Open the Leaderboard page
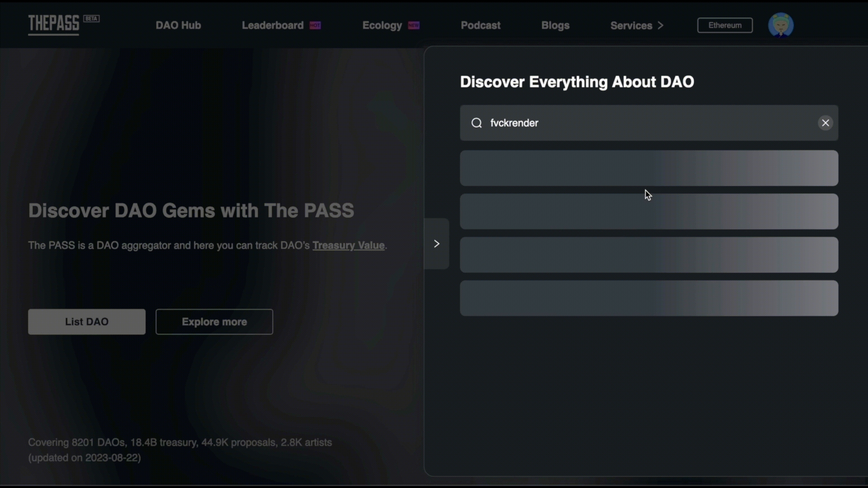This screenshot has width=868, height=488. pyautogui.click(x=272, y=25)
